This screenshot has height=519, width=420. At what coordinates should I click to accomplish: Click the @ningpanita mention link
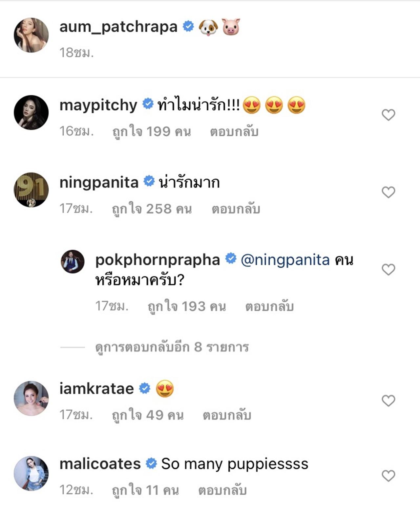pyautogui.click(x=285, y=260)
